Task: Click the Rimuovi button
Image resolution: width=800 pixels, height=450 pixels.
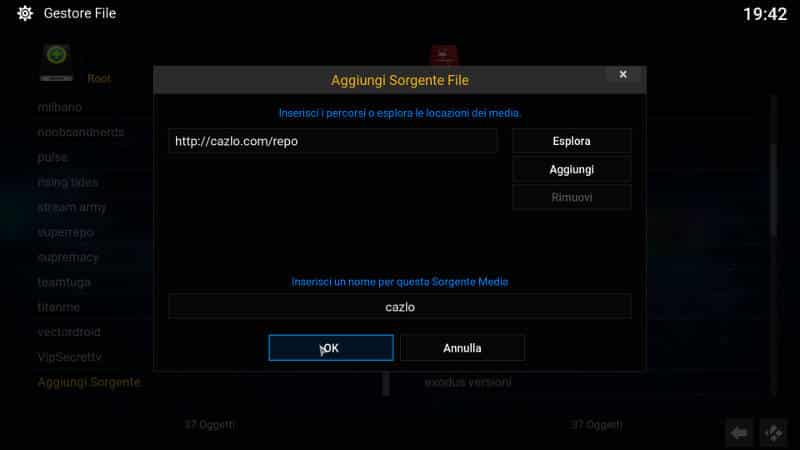Action: coord(571,197)
